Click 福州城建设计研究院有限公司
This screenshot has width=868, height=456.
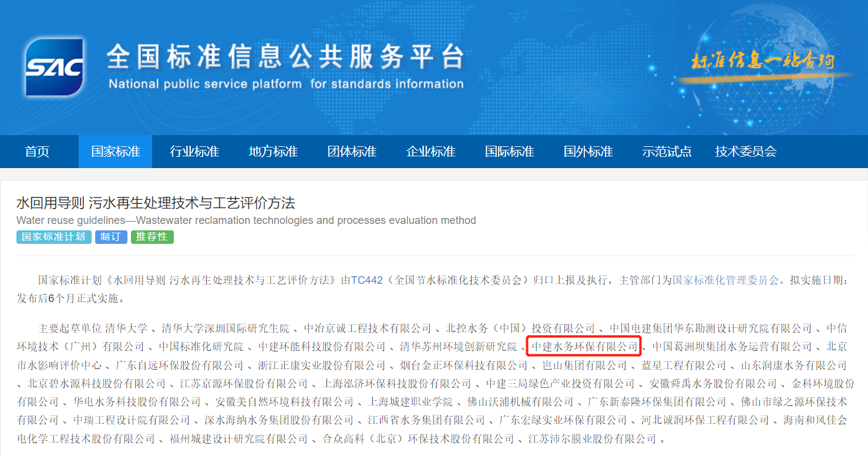pos(239,439)
